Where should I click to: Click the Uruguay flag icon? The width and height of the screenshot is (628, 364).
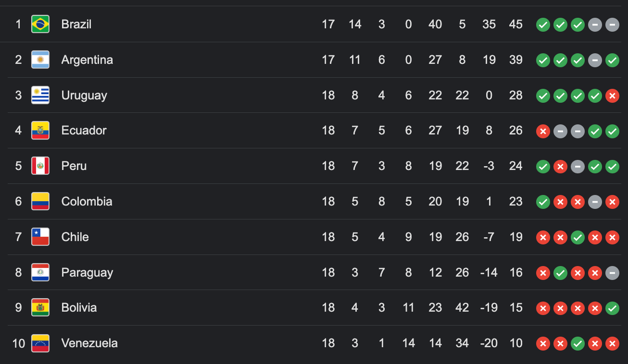click(x=40, y=95)
